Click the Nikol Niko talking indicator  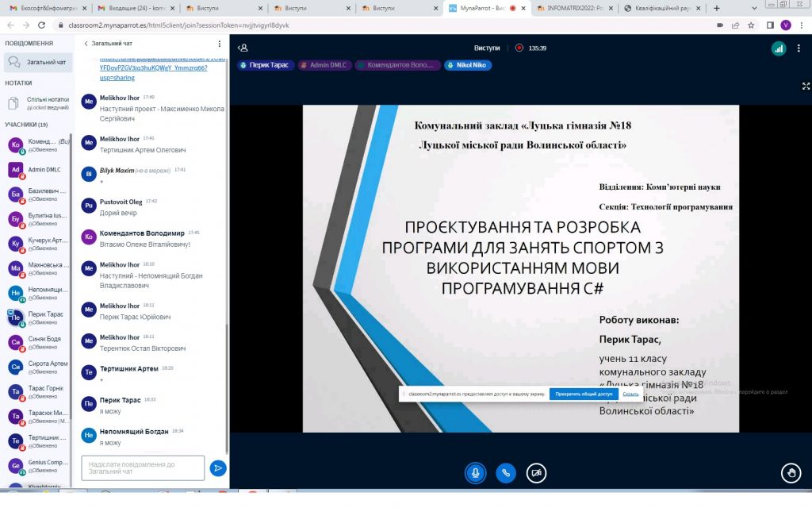[x=468, y=65]
